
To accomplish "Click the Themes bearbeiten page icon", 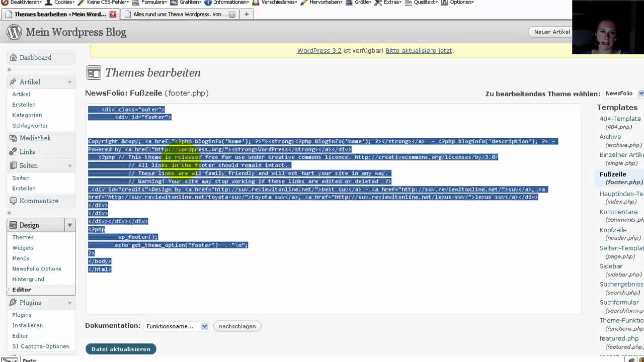I will (94, 73).
